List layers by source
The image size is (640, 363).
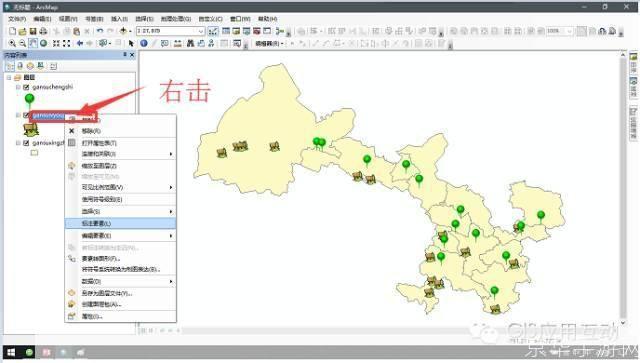coord(20,66)
